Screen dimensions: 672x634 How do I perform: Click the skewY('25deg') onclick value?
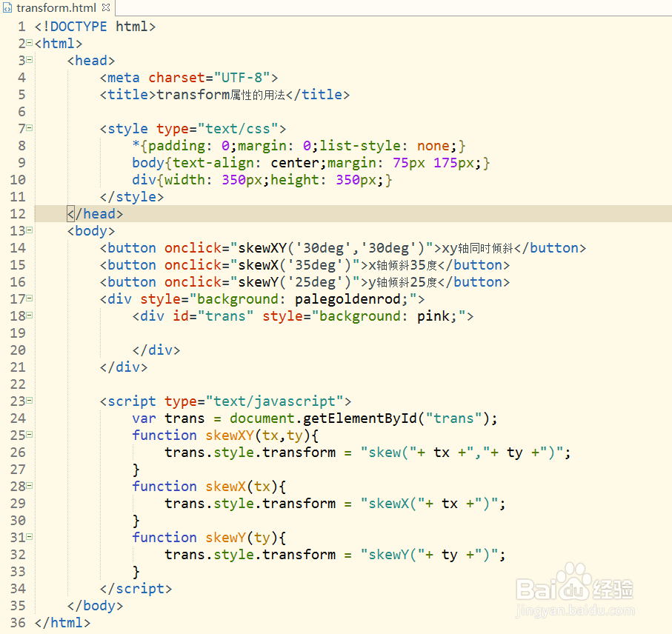[295, 282]
